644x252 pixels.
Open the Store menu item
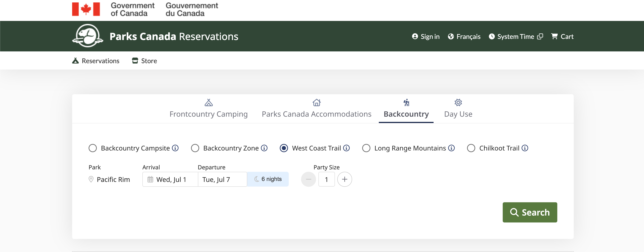point(144,61)
